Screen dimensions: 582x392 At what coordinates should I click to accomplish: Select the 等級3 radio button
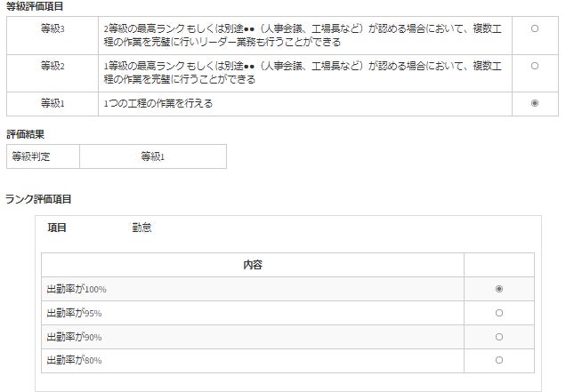click(x=534, y=28)
